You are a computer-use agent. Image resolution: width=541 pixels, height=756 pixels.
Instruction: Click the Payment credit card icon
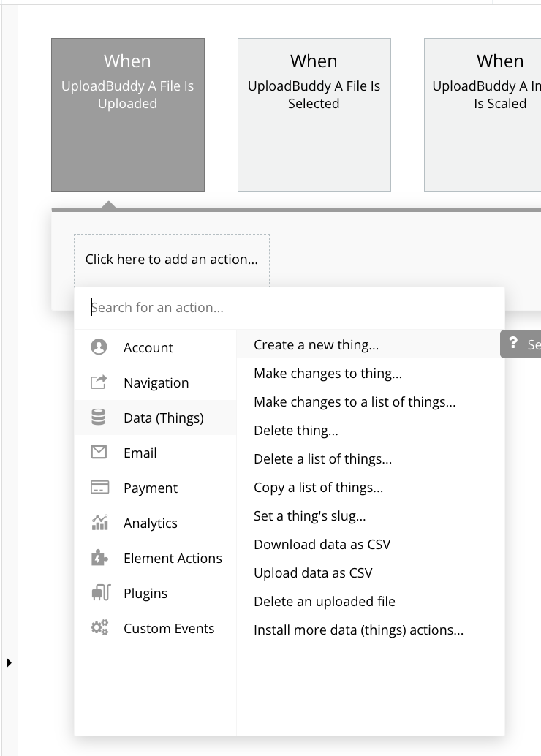point(100,488)
